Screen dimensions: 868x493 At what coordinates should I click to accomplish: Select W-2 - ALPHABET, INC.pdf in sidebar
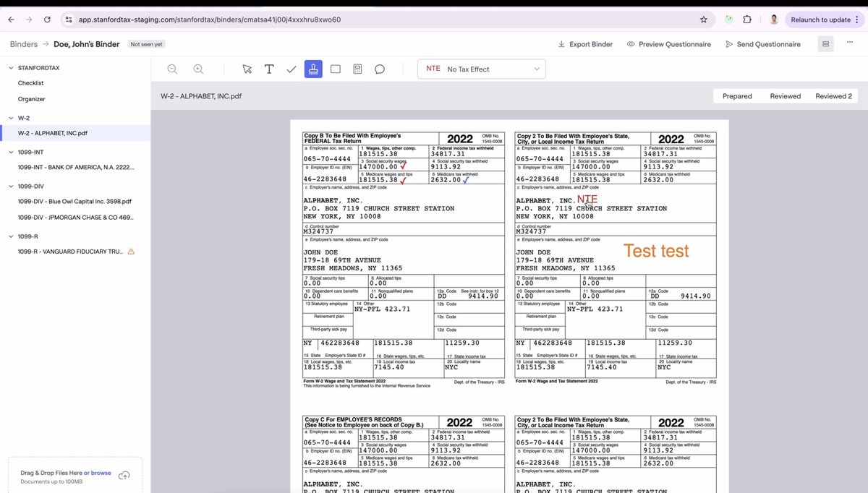coord(75,133)
